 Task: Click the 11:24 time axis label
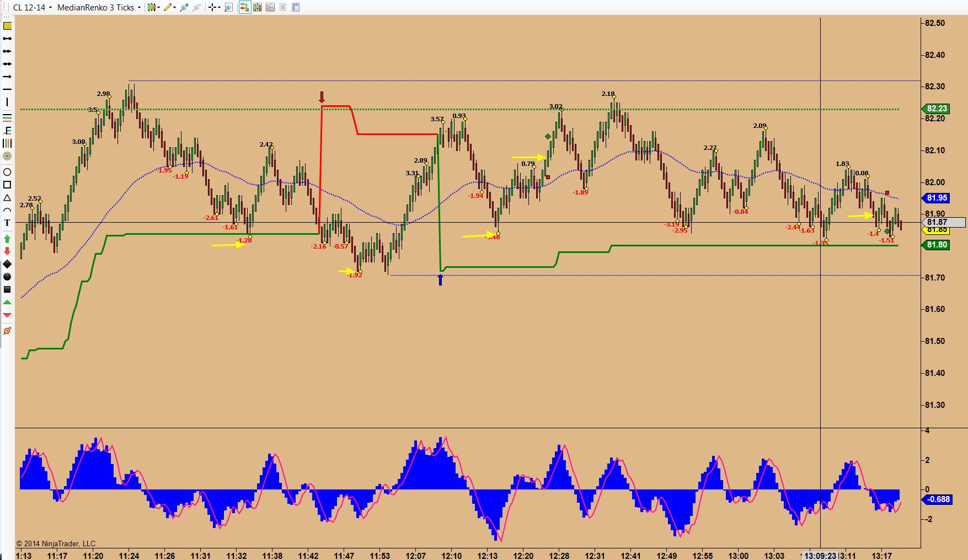coord(129,556)
